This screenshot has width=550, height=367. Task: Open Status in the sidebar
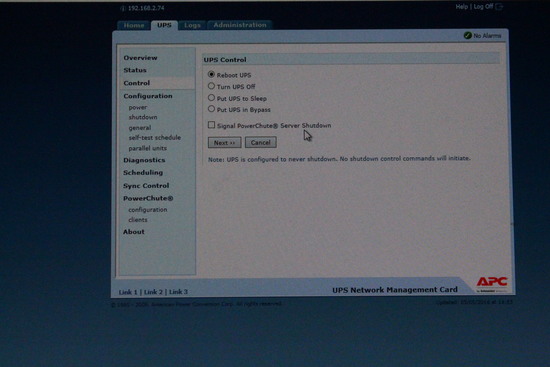[135, 70]
